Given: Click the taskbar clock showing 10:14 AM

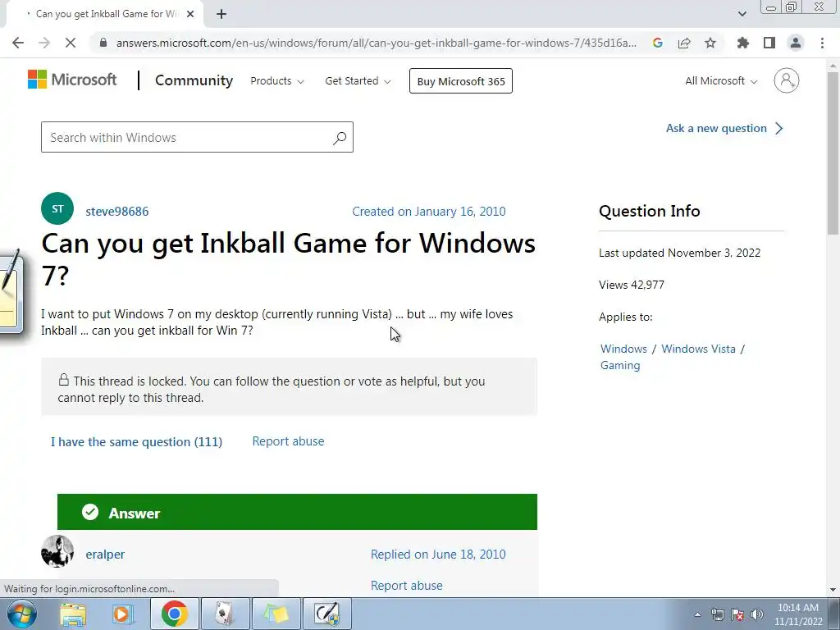Looking at the screenshot, I should [798, 614].
